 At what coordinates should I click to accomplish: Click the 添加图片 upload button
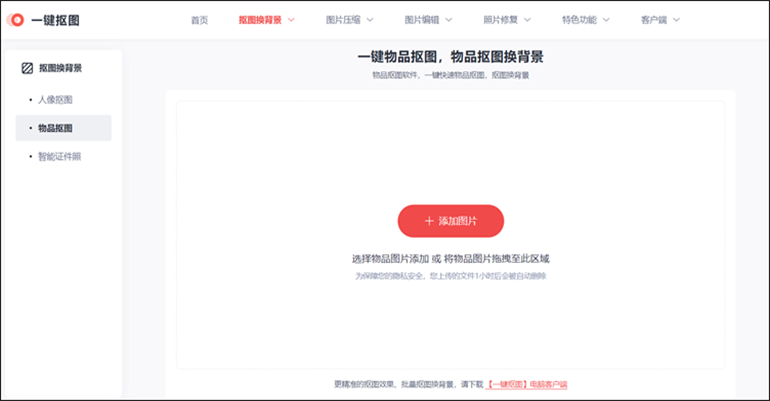tap(451, 221)
